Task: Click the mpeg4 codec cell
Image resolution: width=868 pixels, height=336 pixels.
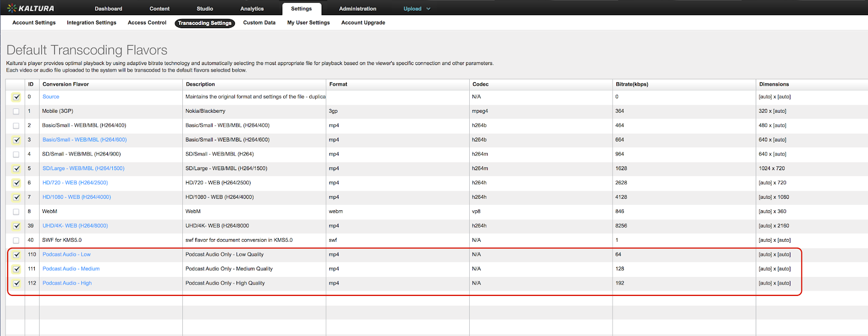Action: click(480, 111)
